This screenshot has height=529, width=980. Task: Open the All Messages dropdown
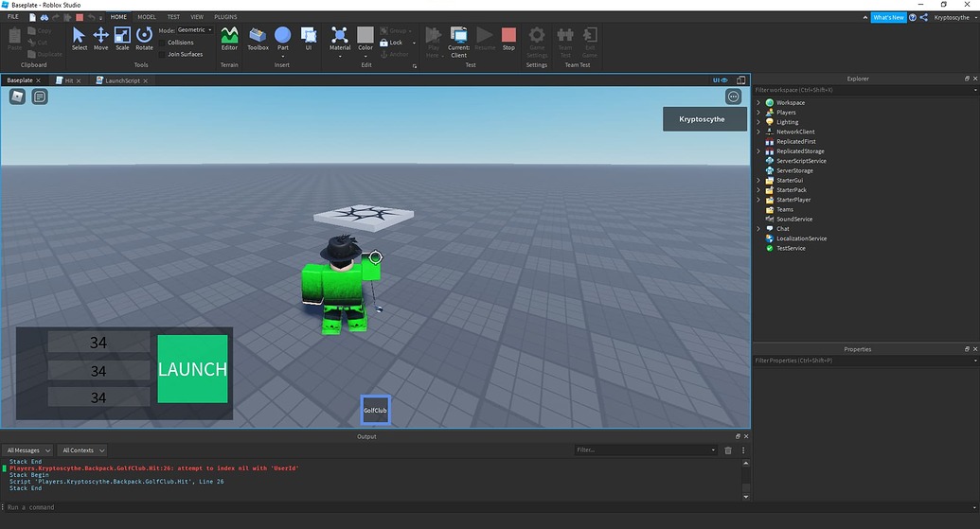[x=28, y=450]
